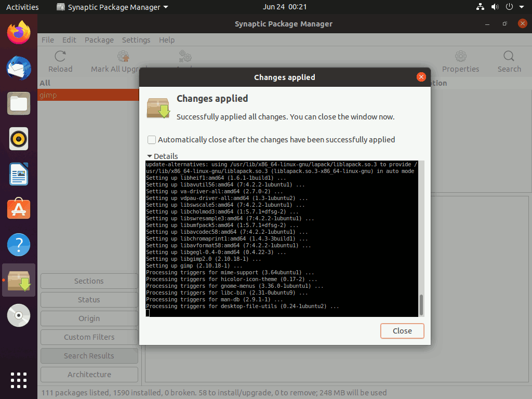Viewport: 532px width, 399px height.
Task: Show the Status filter view
Action: [x=89, y=300]
